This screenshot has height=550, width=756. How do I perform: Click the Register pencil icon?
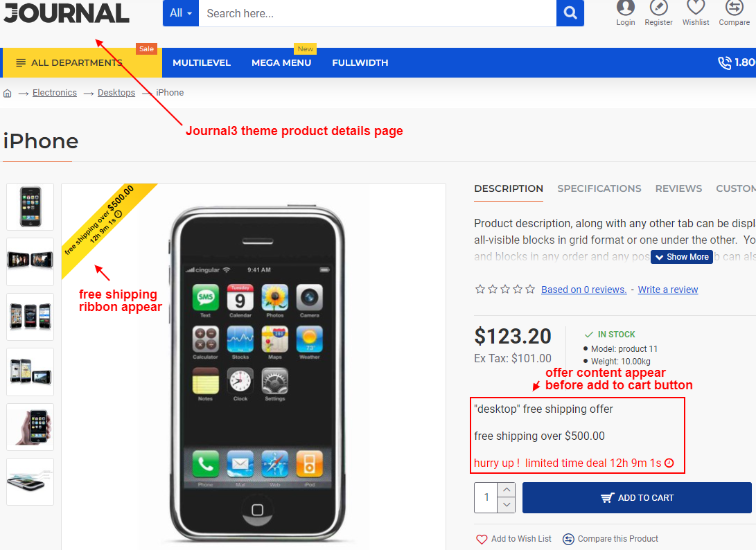click(658, 7)
